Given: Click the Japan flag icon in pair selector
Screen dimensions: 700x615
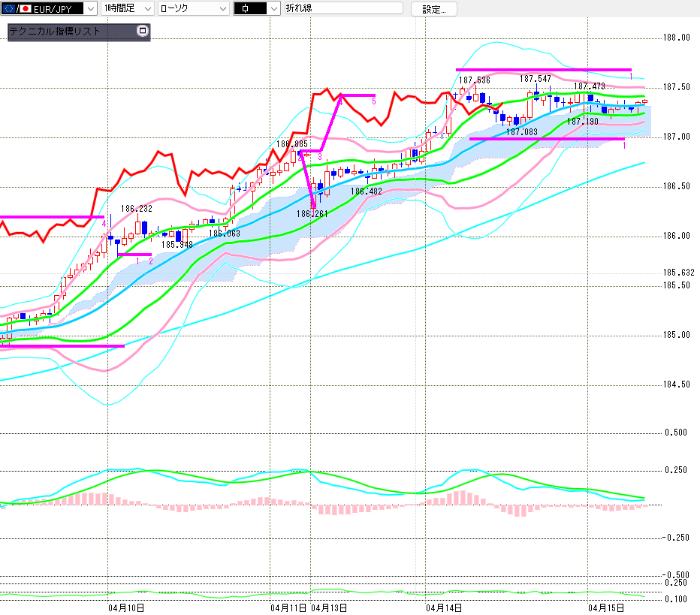Looking at the screenshot, I should [25, 8].
